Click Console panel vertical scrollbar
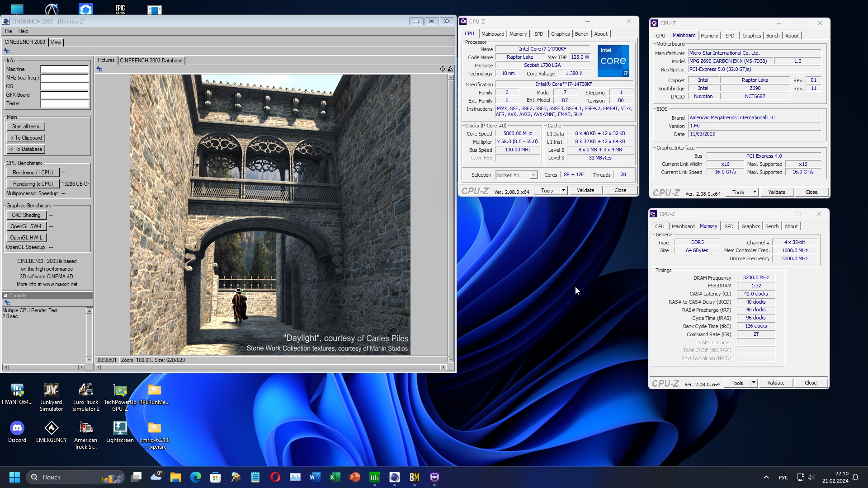Screen dimensions: 868x488 click(x=89, y=335)
